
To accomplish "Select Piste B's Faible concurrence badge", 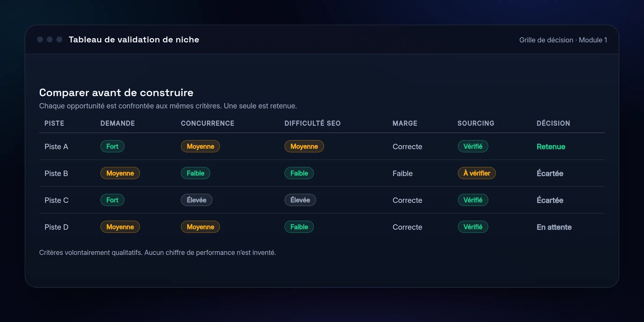I will [195, 173].
